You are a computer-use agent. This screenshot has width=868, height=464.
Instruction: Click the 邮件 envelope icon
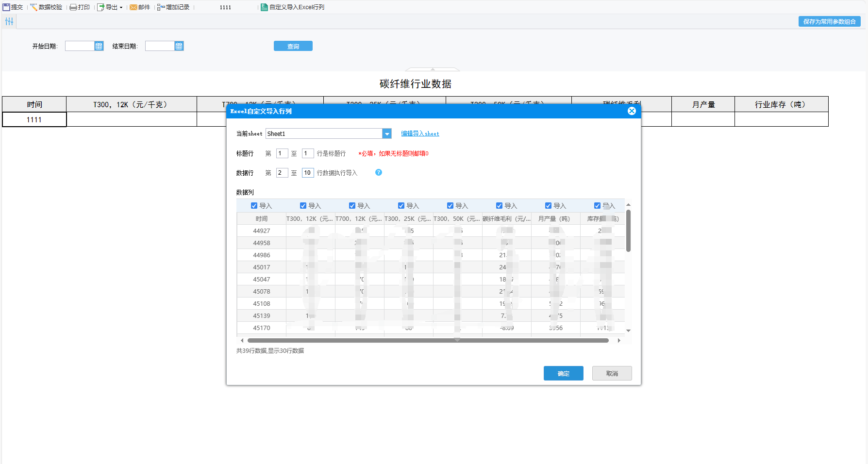tap(133, 7)
